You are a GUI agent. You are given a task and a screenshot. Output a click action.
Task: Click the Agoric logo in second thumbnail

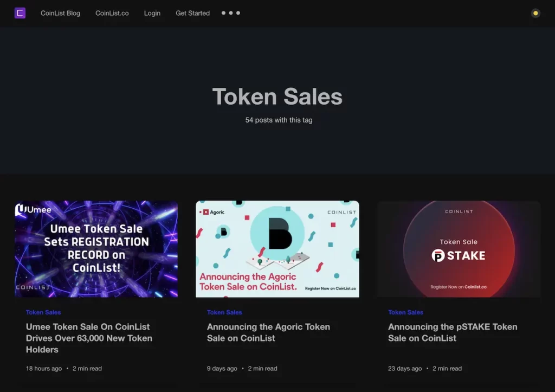(214, 212)
